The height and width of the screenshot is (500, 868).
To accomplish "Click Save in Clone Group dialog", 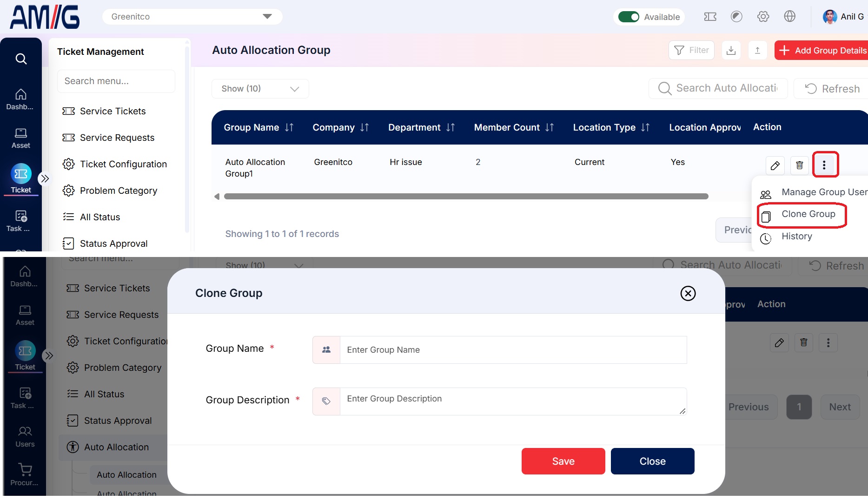I will point(563,461).
